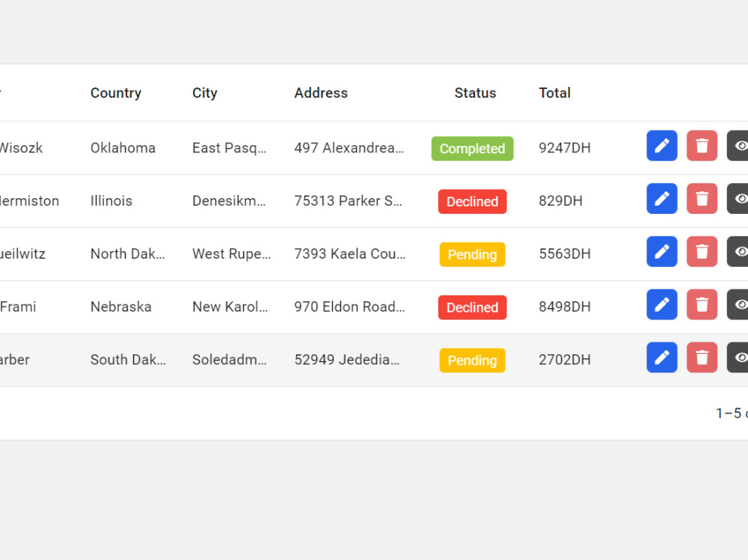Click the Completed status badge
The height and width of the screenshot is (560, 748).
[x=472, y=148]
